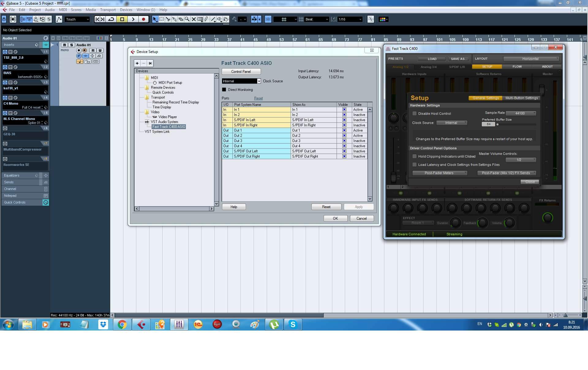Click the Reset link above the ports table

(258, 98)
